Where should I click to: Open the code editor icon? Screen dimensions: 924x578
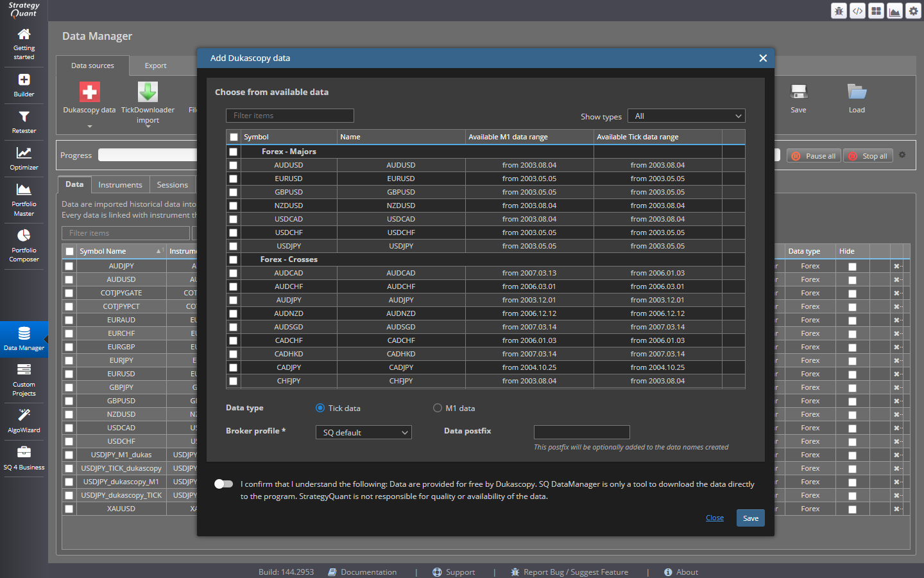(857, 11)
